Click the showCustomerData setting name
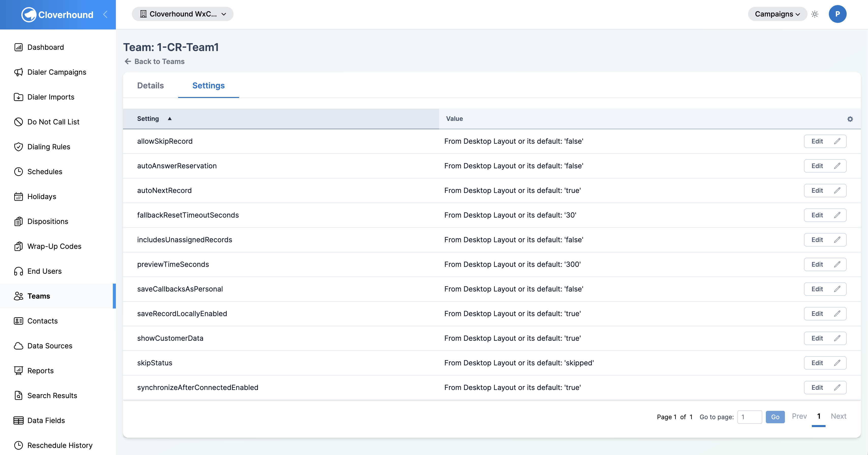The width and height of the screenshot is (868, 455). [170, 338]
